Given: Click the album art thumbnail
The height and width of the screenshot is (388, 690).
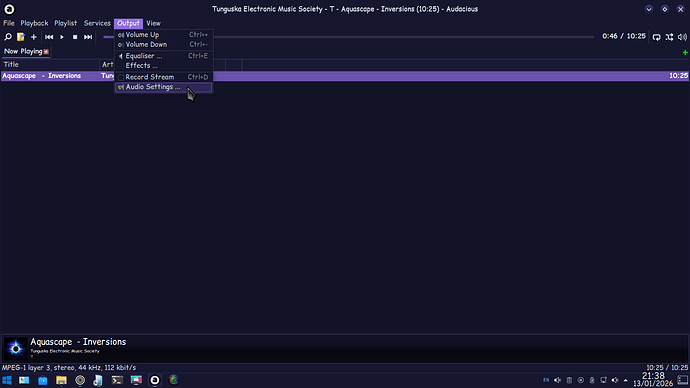Looking at the screenshot, I should (15, 348).
